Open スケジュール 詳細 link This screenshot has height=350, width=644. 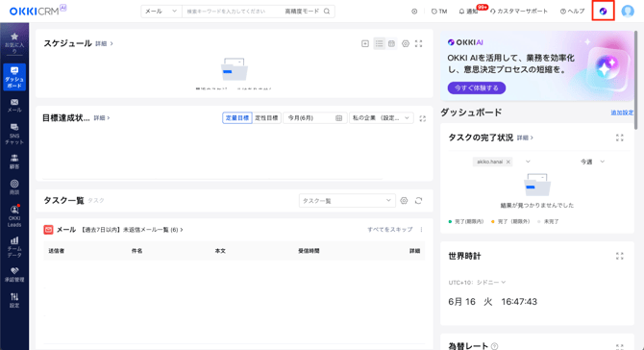tap(104, 43)
